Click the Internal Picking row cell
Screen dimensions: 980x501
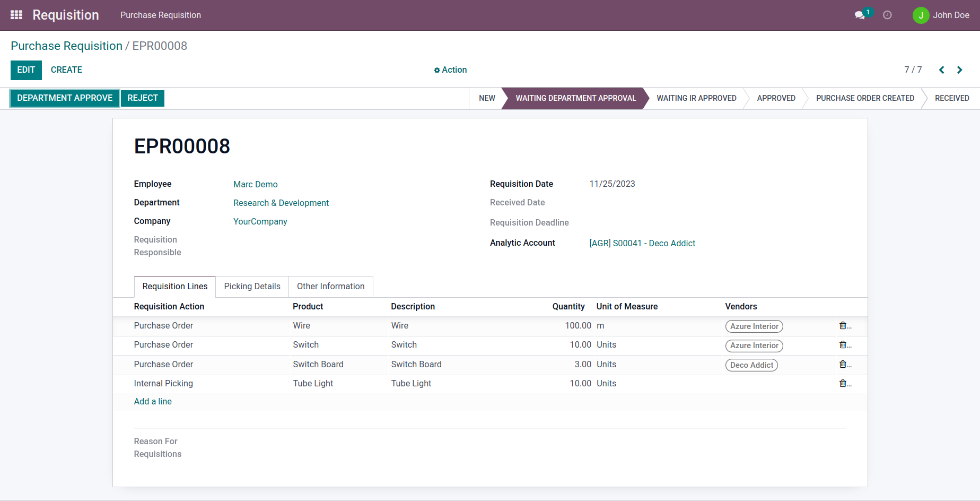[163, 383]
